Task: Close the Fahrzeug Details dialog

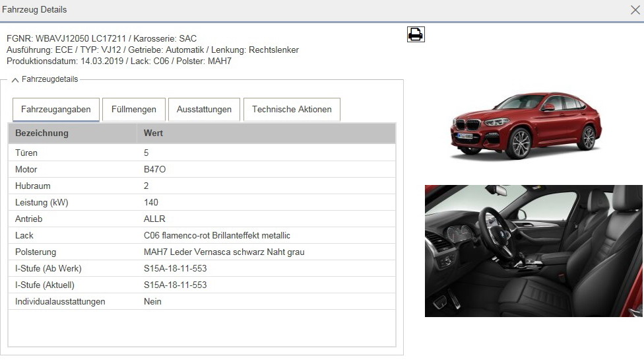Action: [x=635, y=10]
